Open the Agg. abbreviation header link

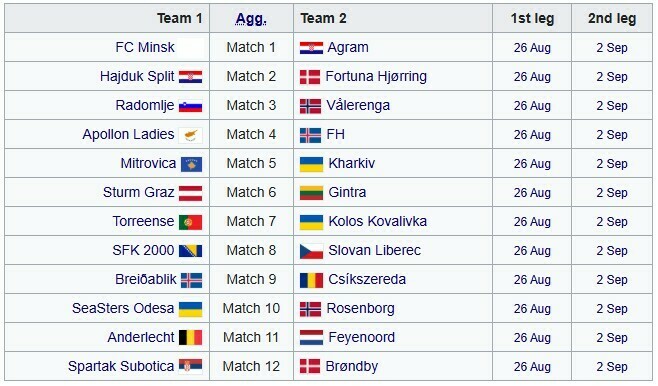click(x=251, y=18)
